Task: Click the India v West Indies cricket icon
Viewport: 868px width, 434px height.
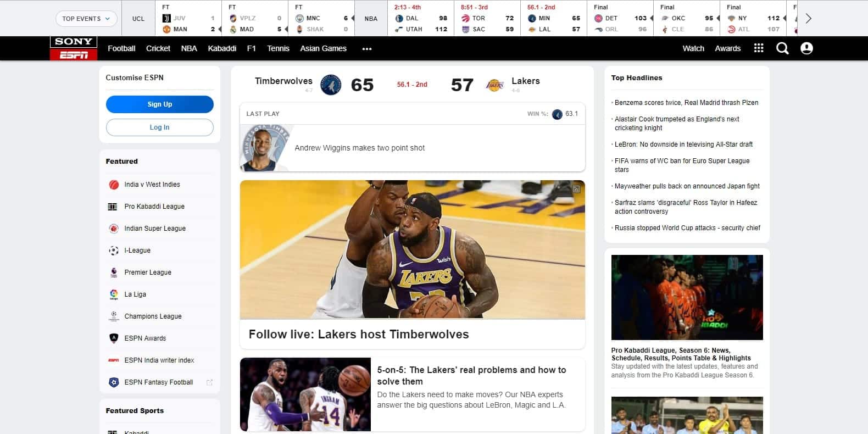Action: [x=114, y=185]
